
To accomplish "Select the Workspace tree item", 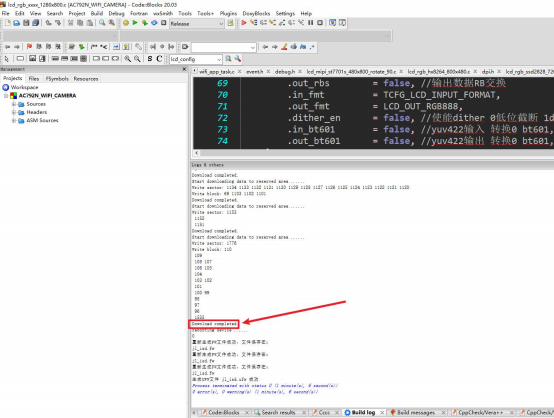I will [24, 87].
